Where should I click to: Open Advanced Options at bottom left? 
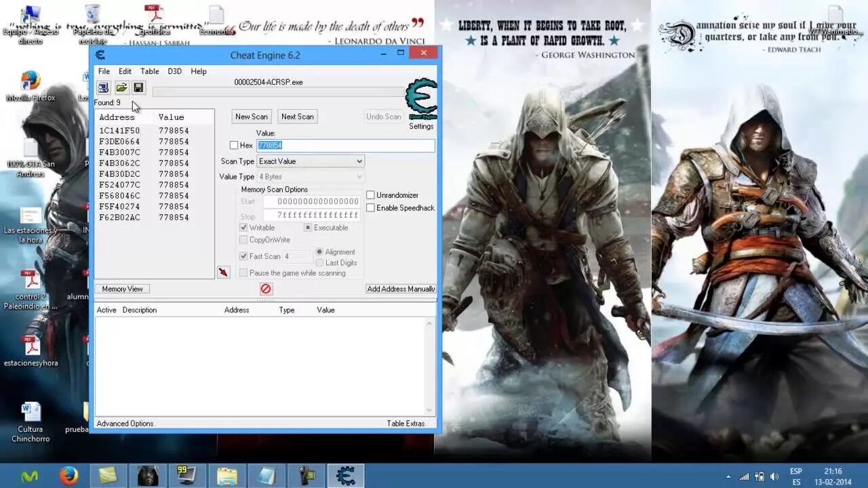(125, 424)
